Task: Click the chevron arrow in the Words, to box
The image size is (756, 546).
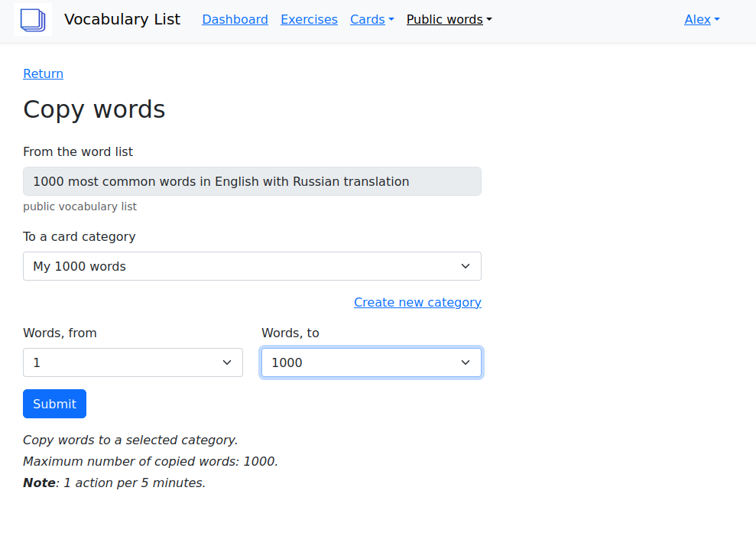Action: click(x=466, y=363)
